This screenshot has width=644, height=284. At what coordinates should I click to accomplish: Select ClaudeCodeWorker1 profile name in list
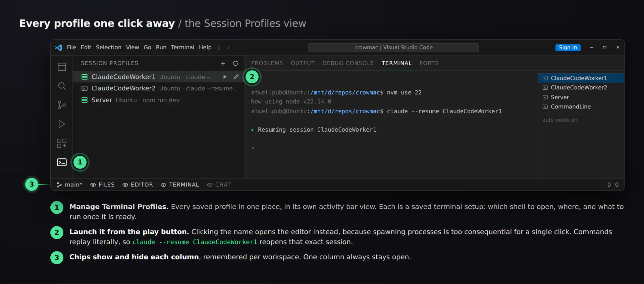(123, 77)
